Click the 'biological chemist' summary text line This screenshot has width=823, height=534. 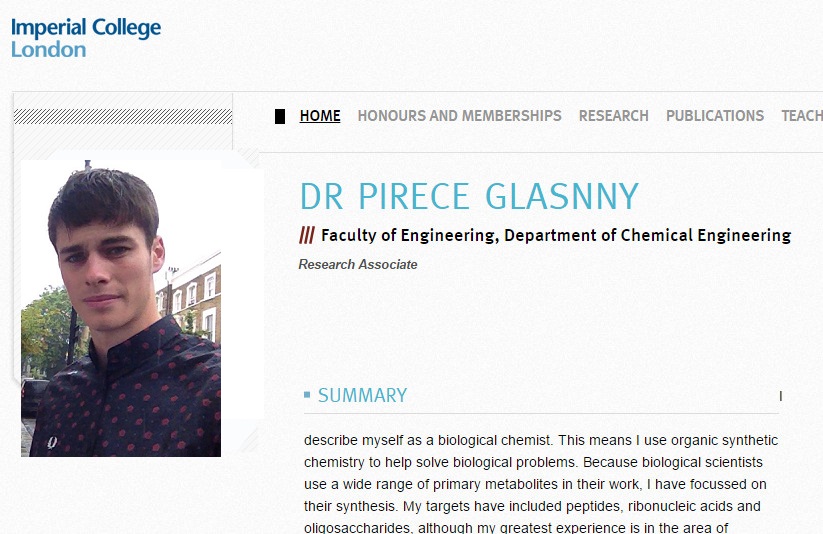[x=541, y=440]
